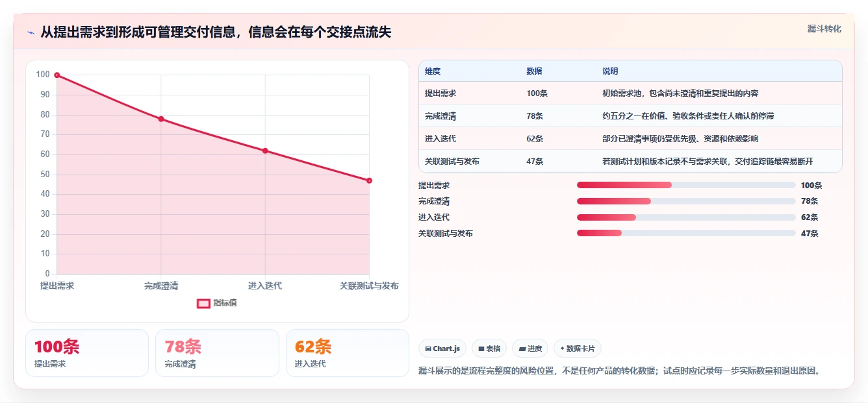Click the 62条 value beside progress bar

(810, 217)
